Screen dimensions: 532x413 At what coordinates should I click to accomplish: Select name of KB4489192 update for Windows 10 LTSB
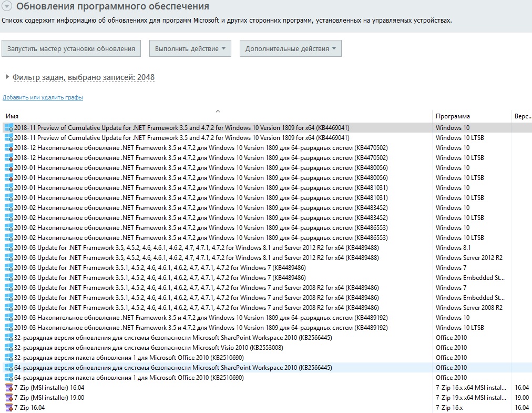pos(201,328)
